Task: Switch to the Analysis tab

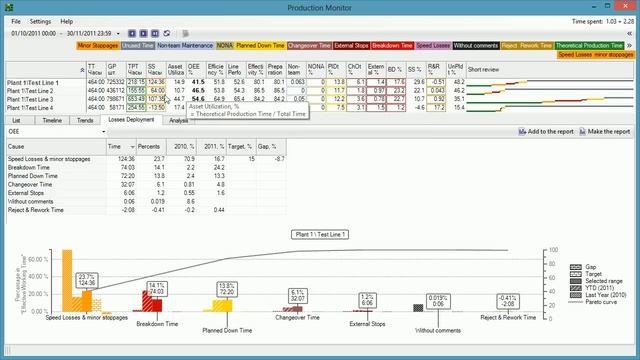Action: pos(178,120)
